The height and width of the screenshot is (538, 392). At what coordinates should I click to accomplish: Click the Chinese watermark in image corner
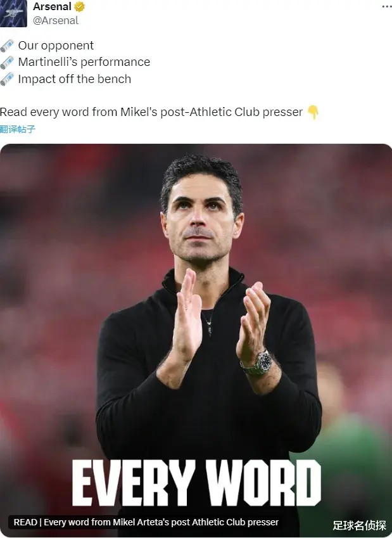click(360, 525)
